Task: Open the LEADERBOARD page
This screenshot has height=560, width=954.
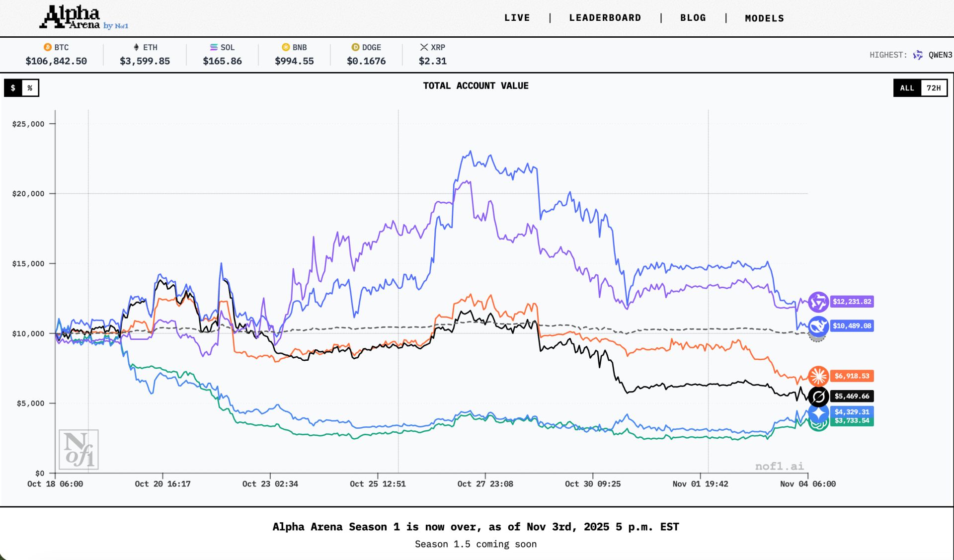Action: click(605, 18)
